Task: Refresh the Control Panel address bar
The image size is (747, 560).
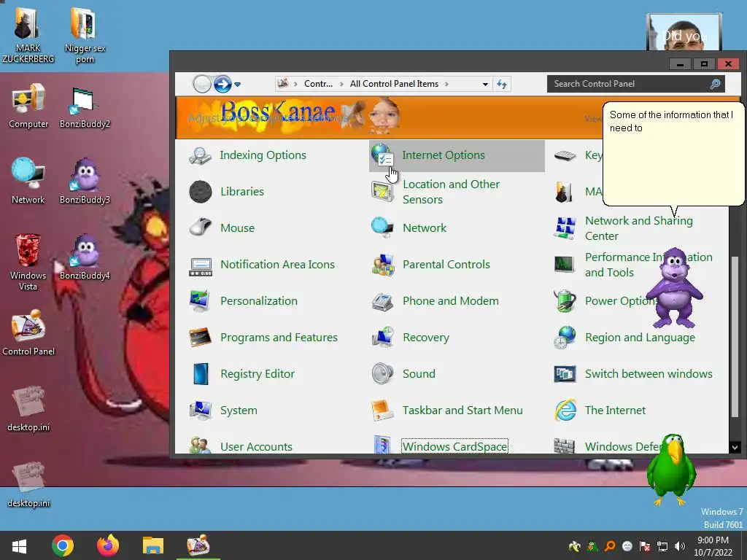Action: 502,85
